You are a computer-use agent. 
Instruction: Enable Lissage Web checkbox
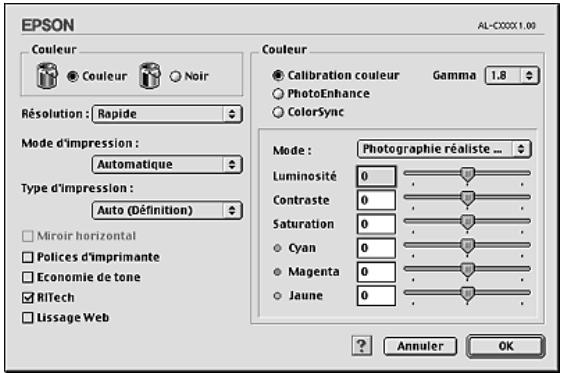click(28, 318)
